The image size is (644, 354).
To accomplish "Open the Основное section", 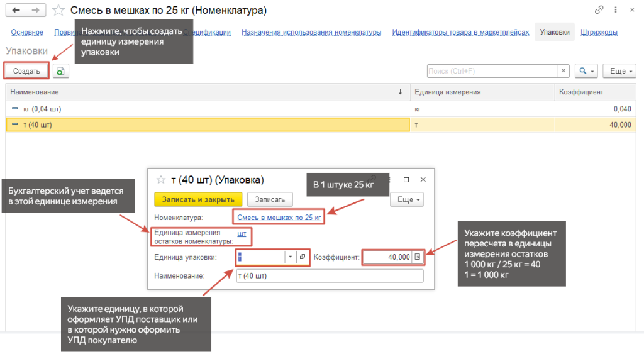I will (x=27, y=32).
